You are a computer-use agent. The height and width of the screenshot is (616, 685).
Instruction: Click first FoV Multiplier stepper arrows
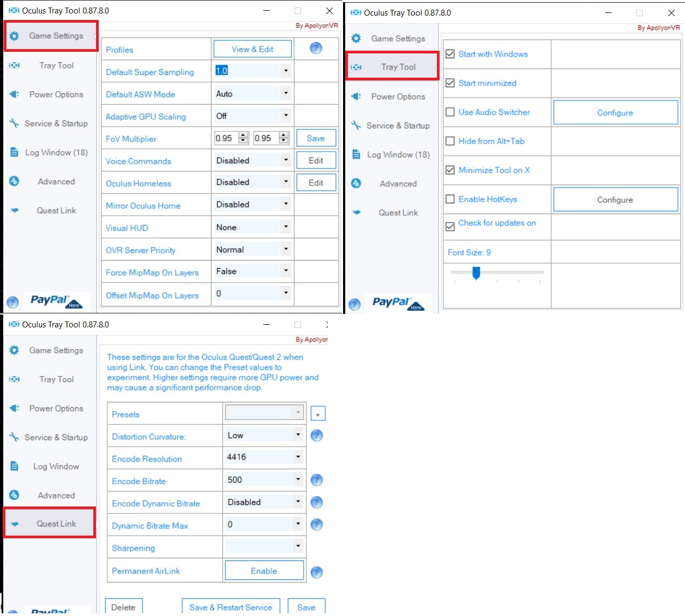pyautogui.click(x=244, y=138)
